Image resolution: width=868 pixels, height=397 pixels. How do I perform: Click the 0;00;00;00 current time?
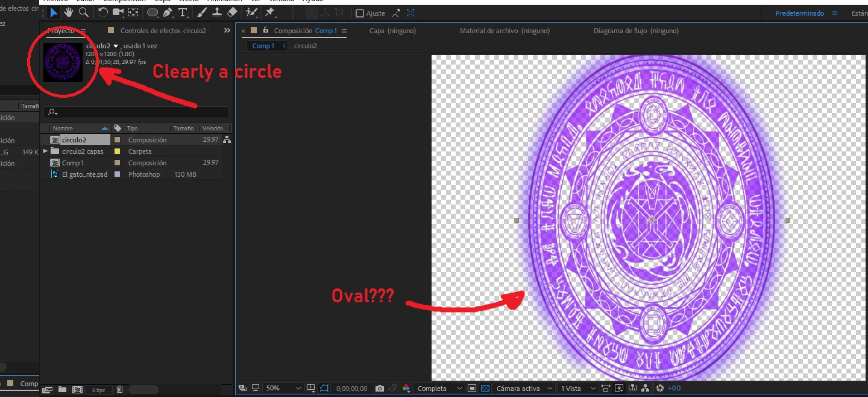click(351, 389)
